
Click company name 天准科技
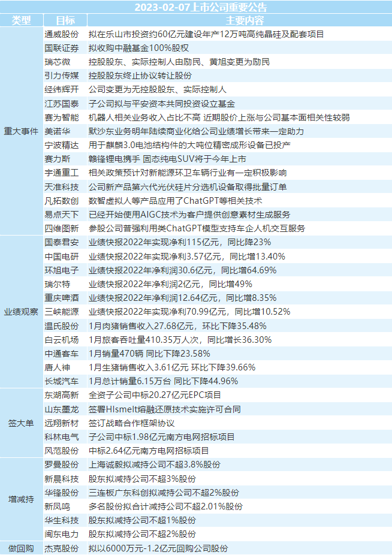click(62, 186)
